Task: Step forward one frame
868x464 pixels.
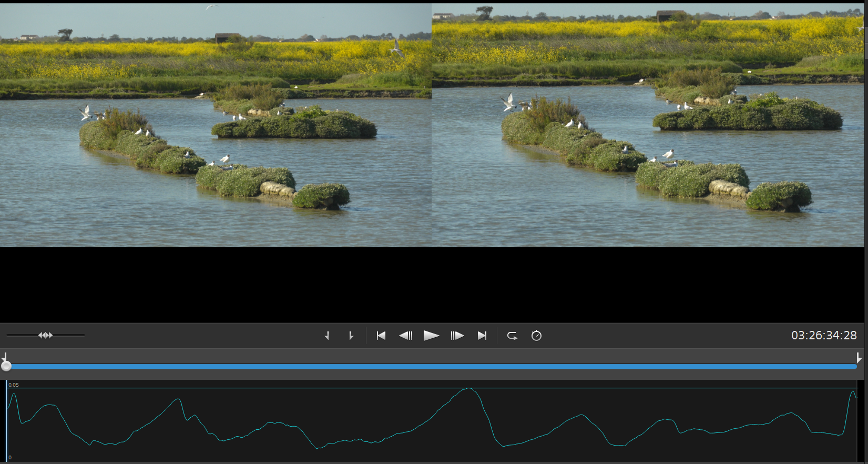Action: (x=457, y=336)
